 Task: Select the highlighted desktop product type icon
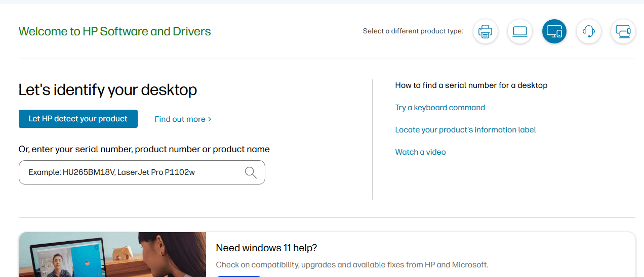click(554, 31)
